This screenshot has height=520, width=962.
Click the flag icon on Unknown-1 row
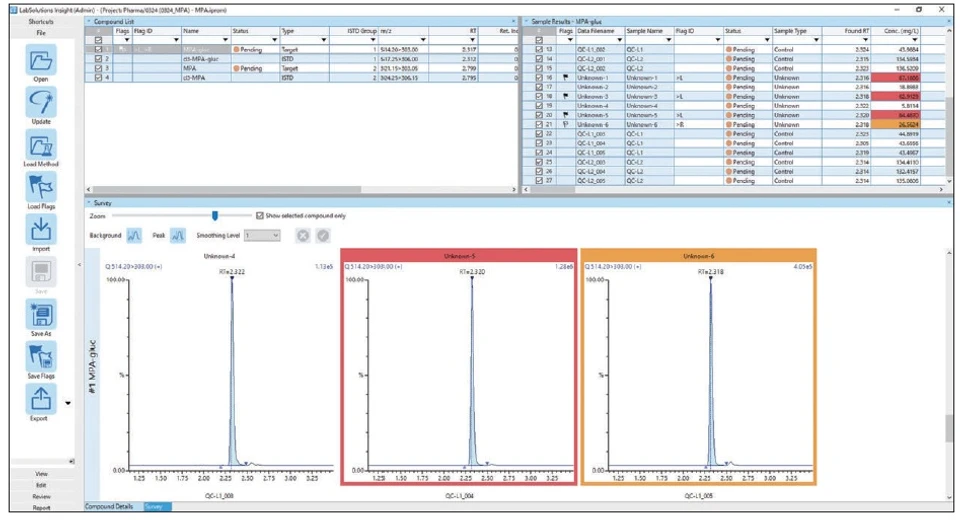pyautogui.click(x=566, y=78)
